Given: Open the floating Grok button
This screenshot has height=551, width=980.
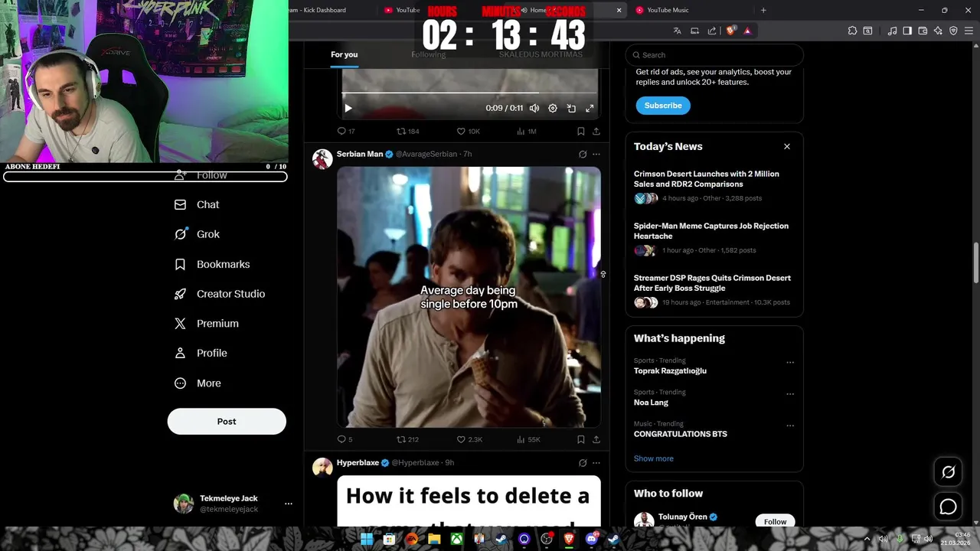Looking at the screenshot, I should 948,472.
